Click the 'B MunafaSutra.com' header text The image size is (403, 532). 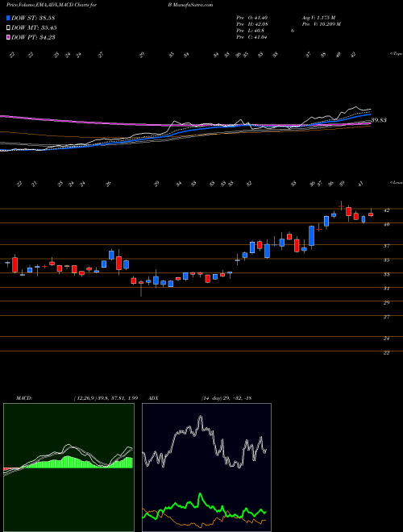click(x=190, y=5)
